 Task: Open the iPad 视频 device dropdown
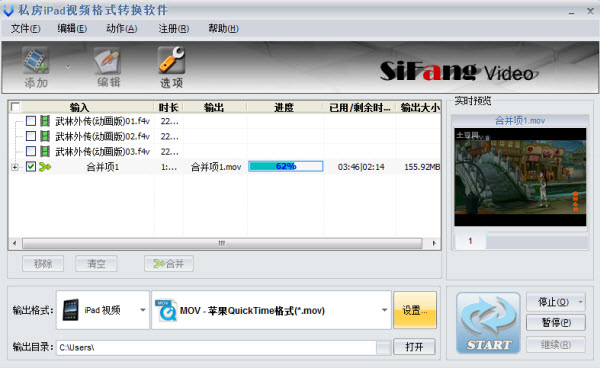coord(142,310)
